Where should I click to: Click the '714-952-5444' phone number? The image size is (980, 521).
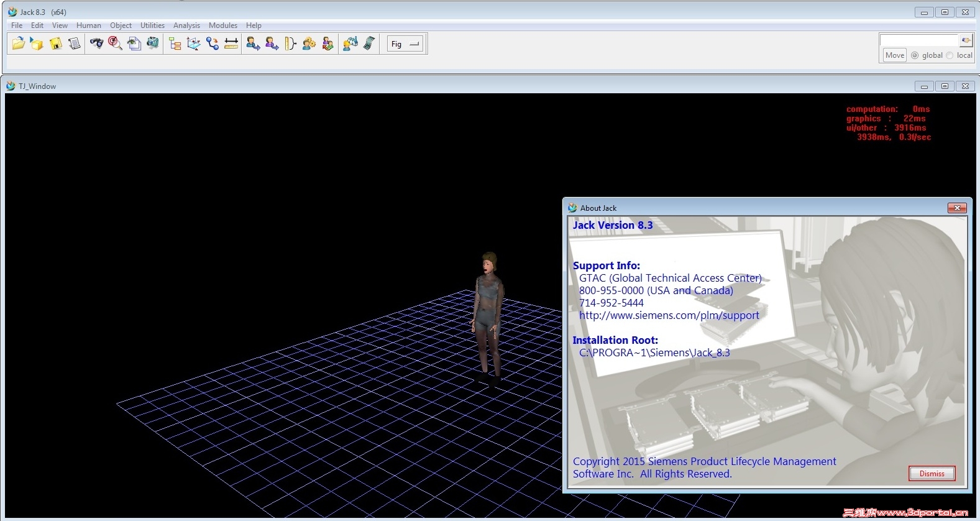611,303
